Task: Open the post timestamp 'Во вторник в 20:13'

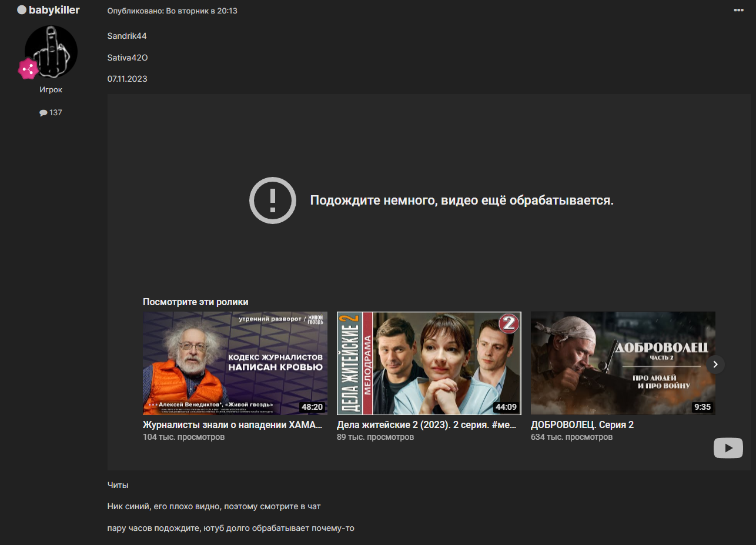Action: pos(197,11)
